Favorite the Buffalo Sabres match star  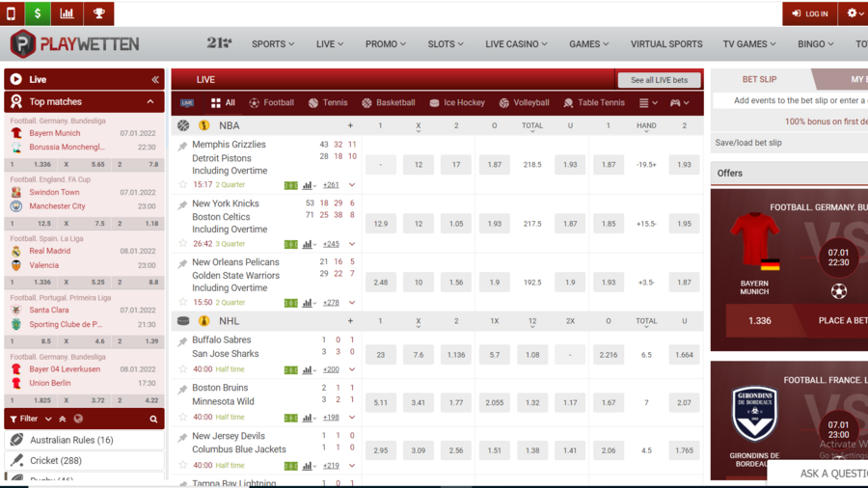point(182,369)
